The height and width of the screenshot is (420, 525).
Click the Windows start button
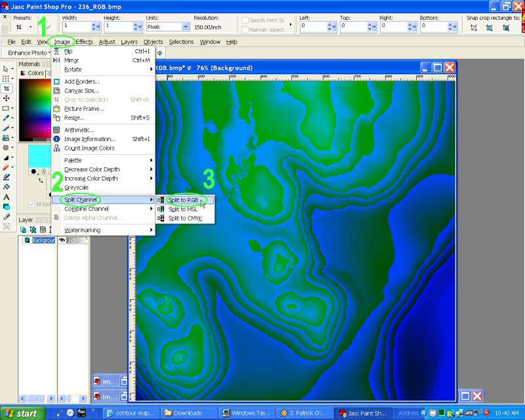coord(22,413)
